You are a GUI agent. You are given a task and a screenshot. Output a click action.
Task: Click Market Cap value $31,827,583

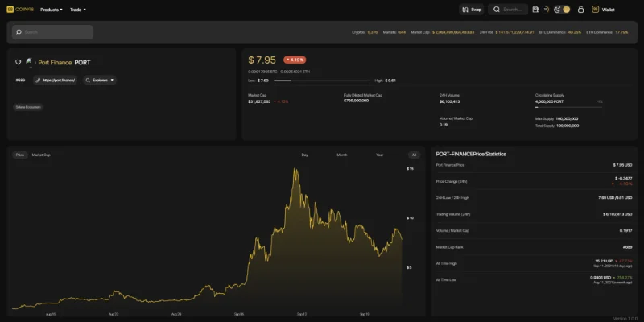tap(259, 101)
